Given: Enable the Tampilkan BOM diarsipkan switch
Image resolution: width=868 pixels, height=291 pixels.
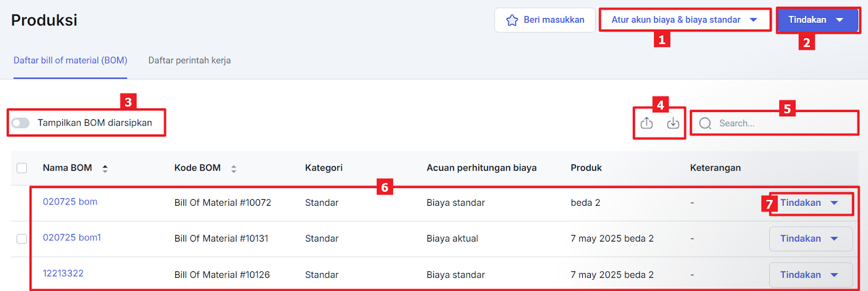Looking at the screenshot, I should tap(21, 123).
